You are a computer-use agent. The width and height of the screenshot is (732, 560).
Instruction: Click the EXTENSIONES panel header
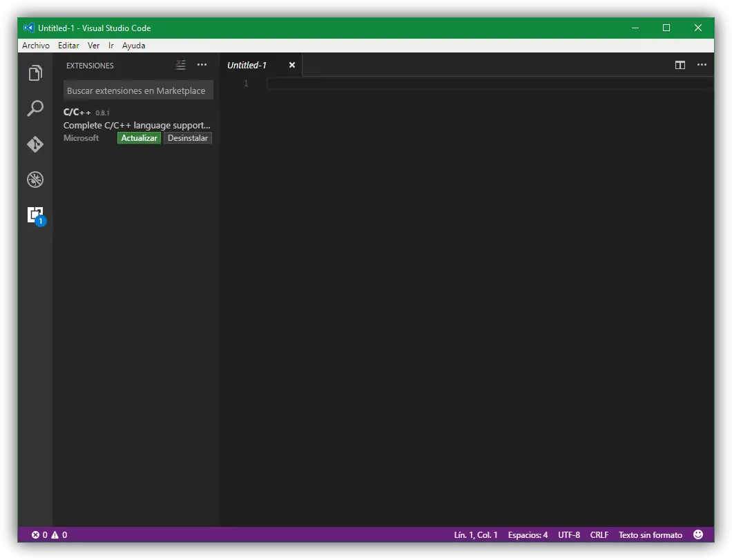point(90,66)
